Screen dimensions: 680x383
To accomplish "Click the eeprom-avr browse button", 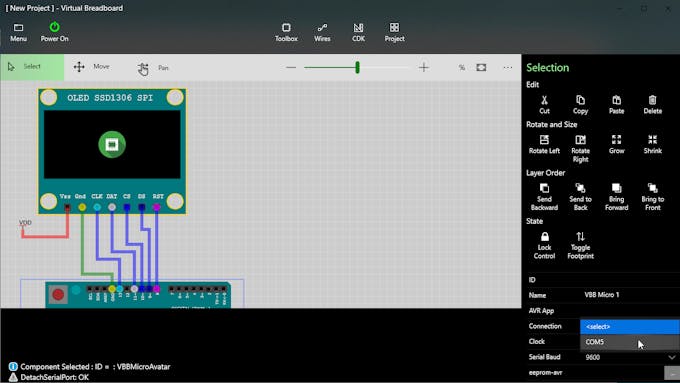I will coord(672,373).
